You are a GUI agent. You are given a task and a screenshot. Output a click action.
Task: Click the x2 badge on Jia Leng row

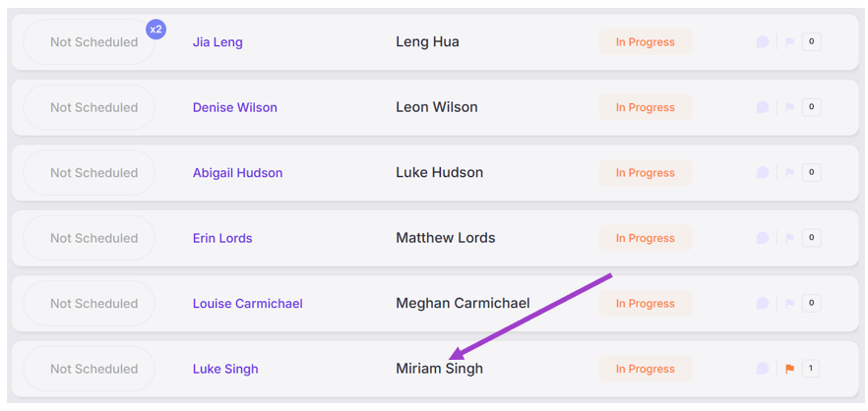click(x=155, y=29)
